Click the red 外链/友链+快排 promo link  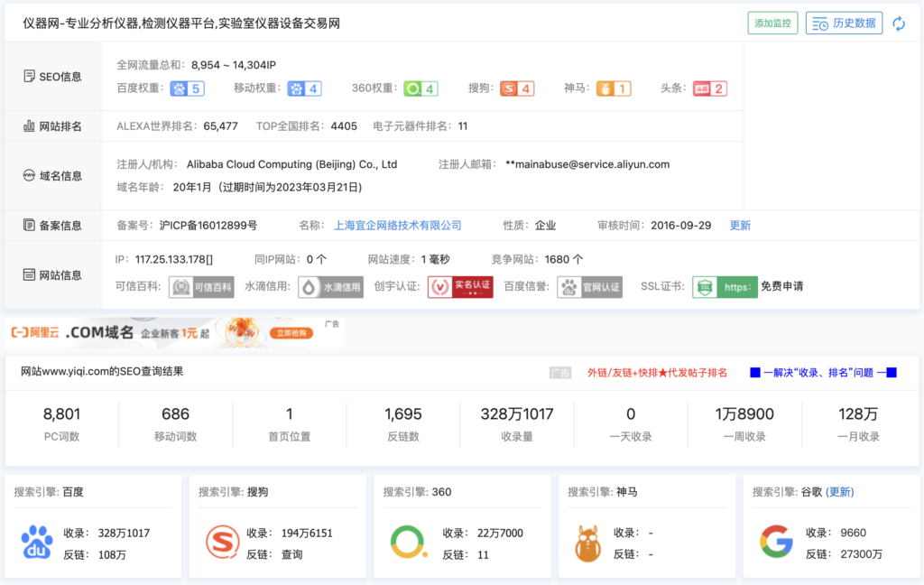pos(657,372)
